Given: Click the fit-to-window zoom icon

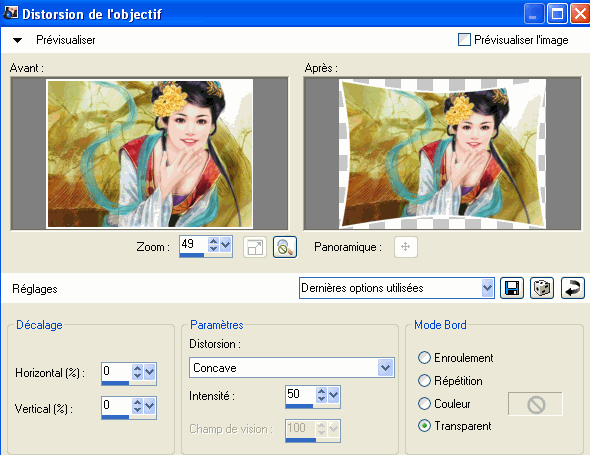Looking at the screenshot, I should click(x=255, y=247).
